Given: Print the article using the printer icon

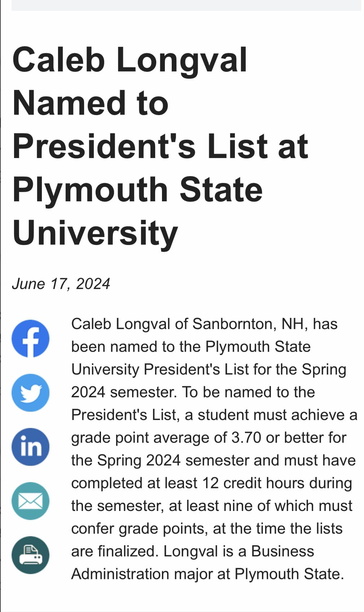Looking at the screenshot, I should [x=30, y=555].
